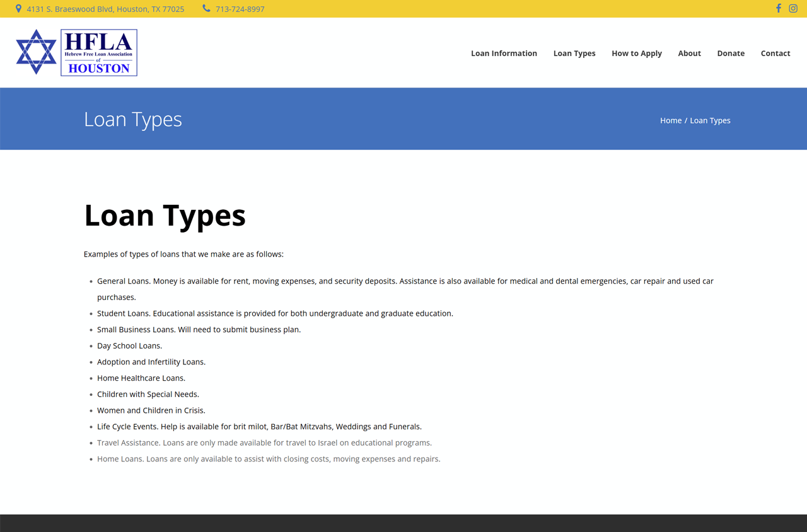The image size is (807, 532).
Task: Click the Contact navigation item
Action: tap(775, 53)
